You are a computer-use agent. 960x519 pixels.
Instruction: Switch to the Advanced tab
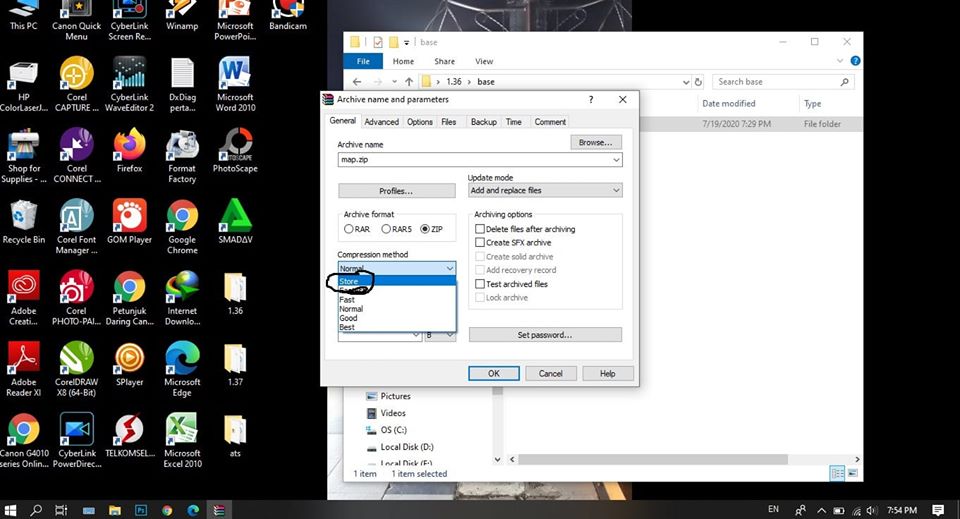pos(381,122)
